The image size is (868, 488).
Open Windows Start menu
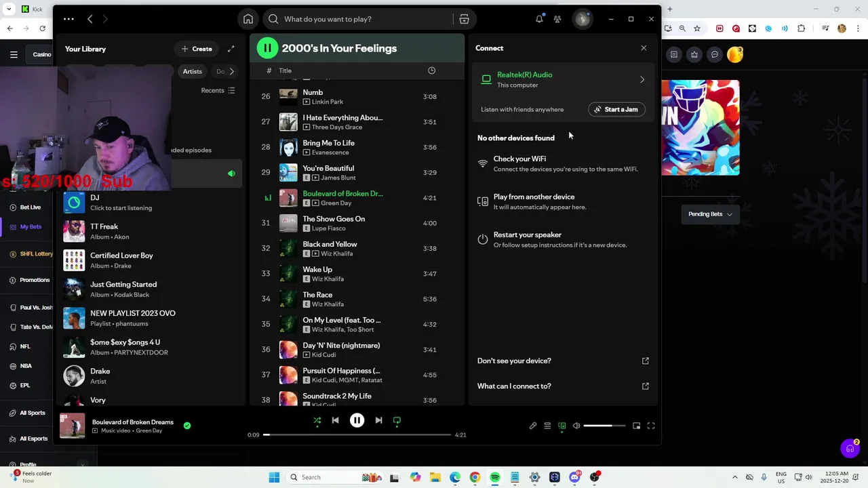pyautogui.click(x=274, y=477)
